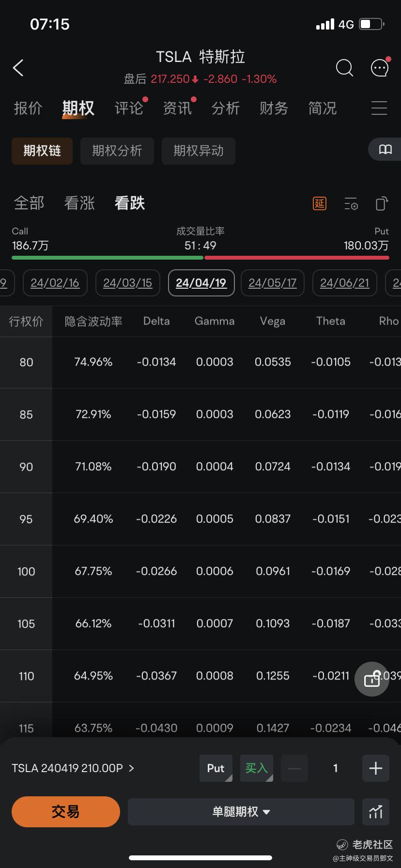Select the strike price 85 row

[x=200, y=415]
